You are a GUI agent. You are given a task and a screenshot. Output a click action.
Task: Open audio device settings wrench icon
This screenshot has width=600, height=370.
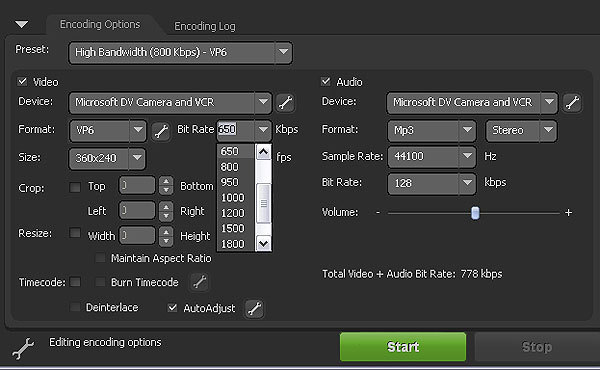pyautogui.click(x=572, y=103)
